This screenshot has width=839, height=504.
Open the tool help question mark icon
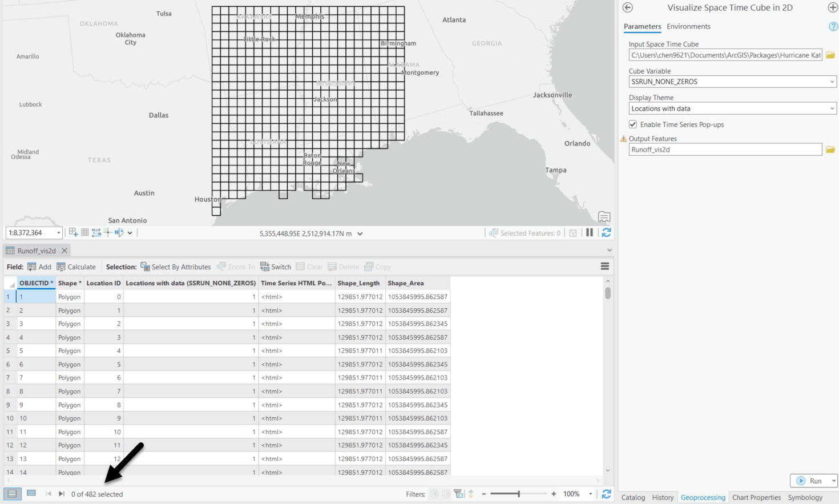click(833, 27)
